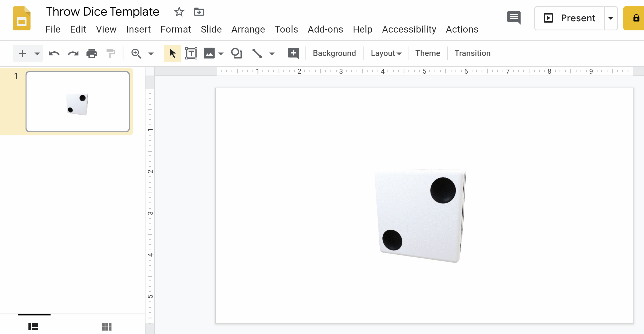Click the Background button

(x=334, y=53)
